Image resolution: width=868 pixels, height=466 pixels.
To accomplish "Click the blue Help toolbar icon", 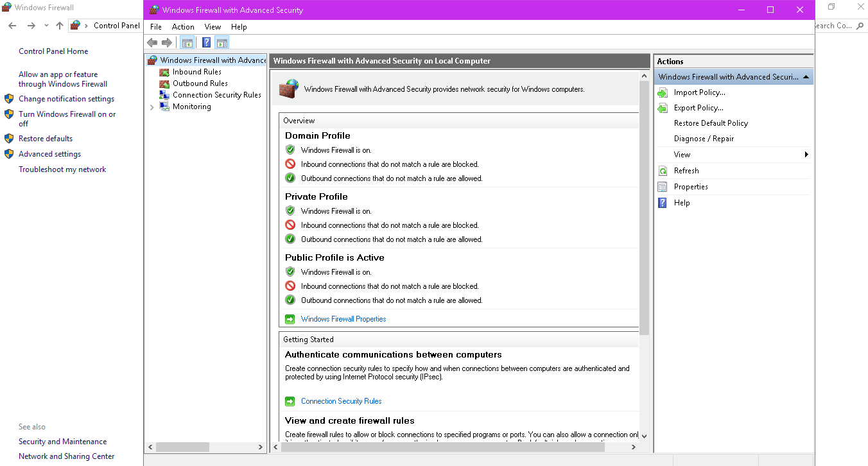I will point(206,43).
